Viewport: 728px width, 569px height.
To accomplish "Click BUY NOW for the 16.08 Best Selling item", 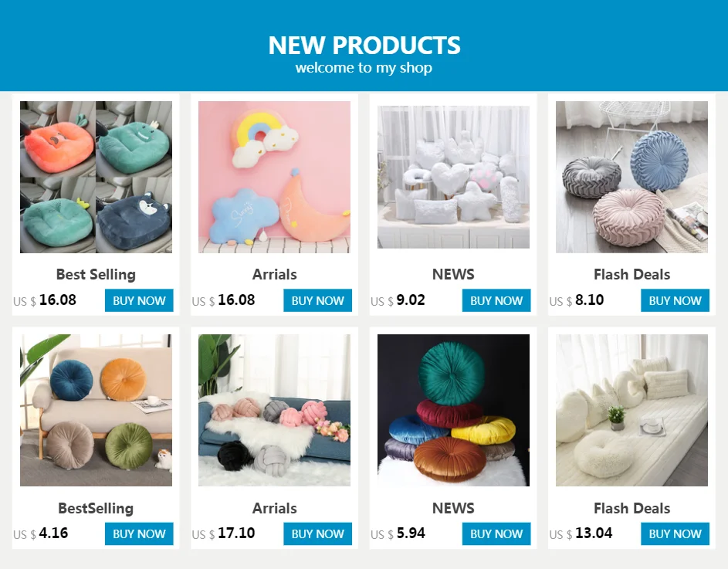I will click(139, 300).
